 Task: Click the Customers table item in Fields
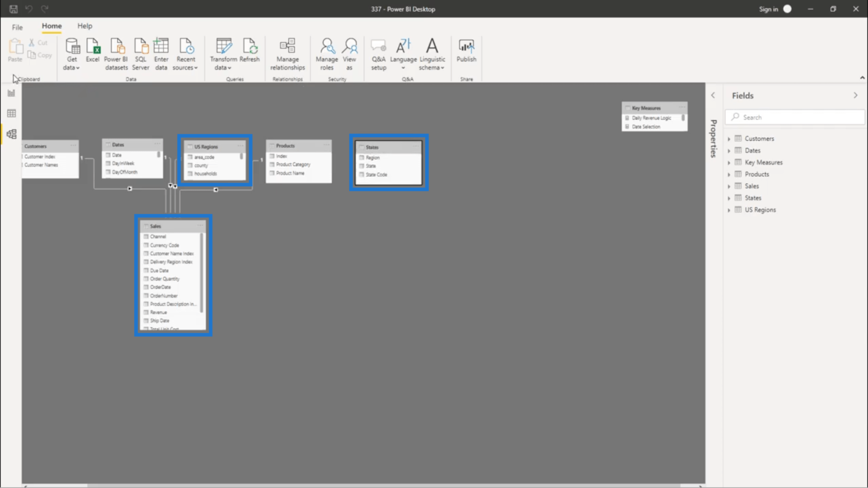point(760,139)
